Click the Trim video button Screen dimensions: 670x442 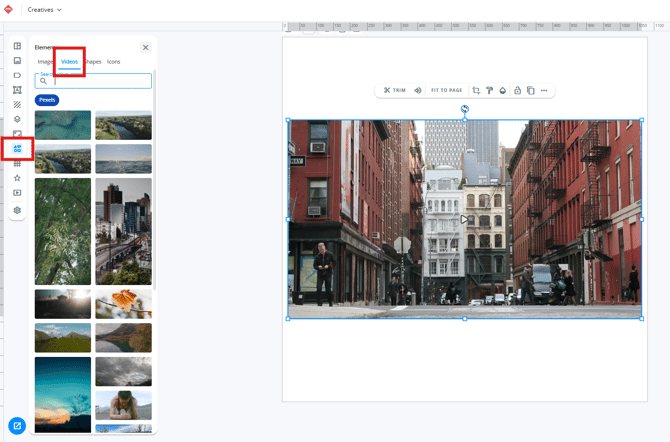tap(395, 91)
